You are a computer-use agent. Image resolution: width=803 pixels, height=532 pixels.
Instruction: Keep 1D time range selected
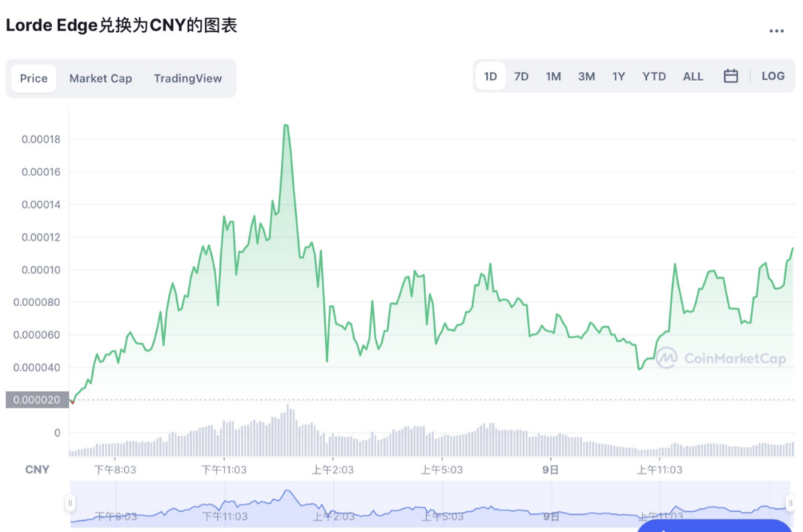pos(490,76)
